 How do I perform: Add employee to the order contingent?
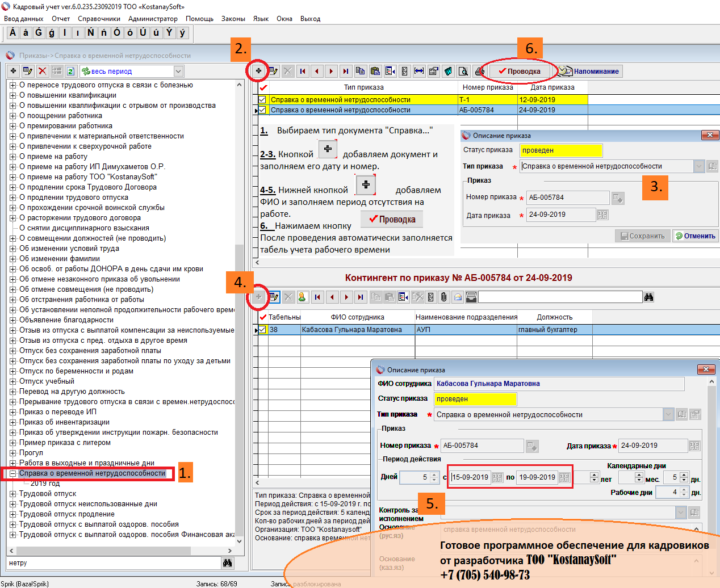(x=258, y=297)
